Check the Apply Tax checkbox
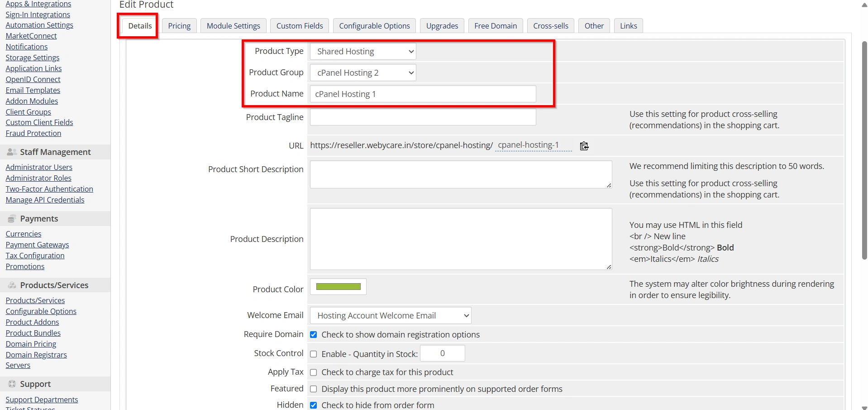This screenshot has height=410, width=868. [x=313, y=372]
